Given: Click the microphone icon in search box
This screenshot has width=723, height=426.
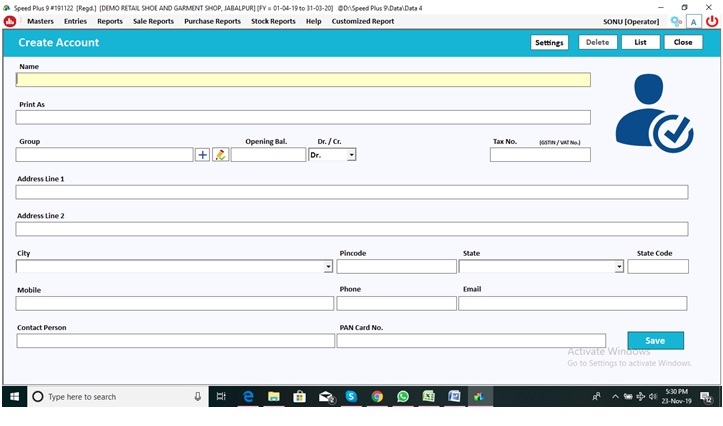Looking at the screenshot, I should click(x=197, y=396).
